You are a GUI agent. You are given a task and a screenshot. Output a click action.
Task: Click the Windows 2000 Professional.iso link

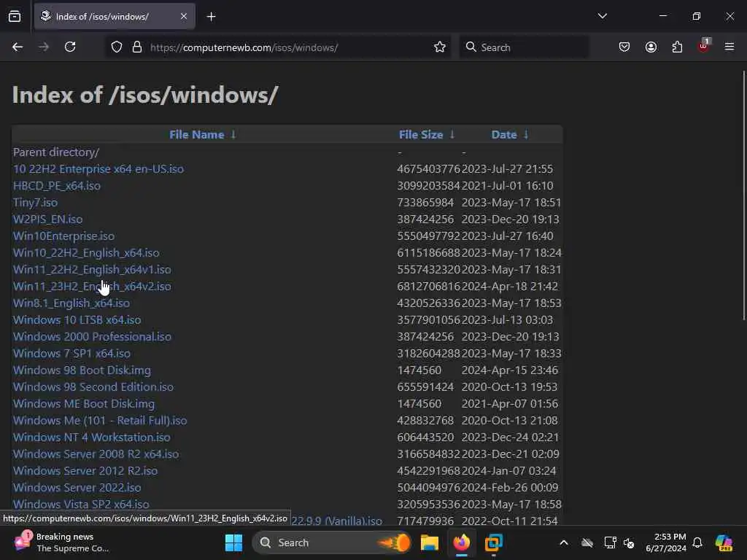pyautogui.click(x=92, y=337)
